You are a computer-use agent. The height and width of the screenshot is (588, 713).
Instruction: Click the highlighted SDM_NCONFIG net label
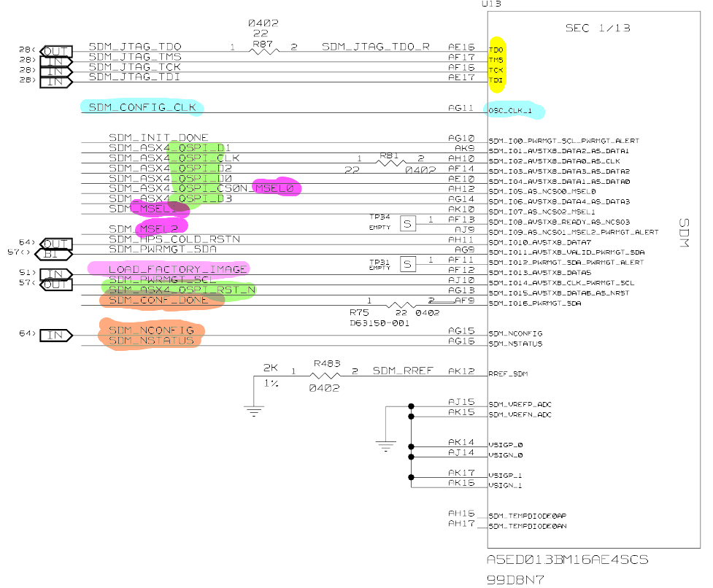151,330
